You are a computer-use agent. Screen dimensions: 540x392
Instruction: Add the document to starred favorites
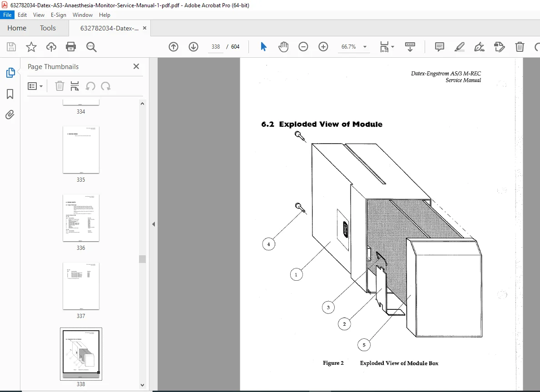coord(31,46)
